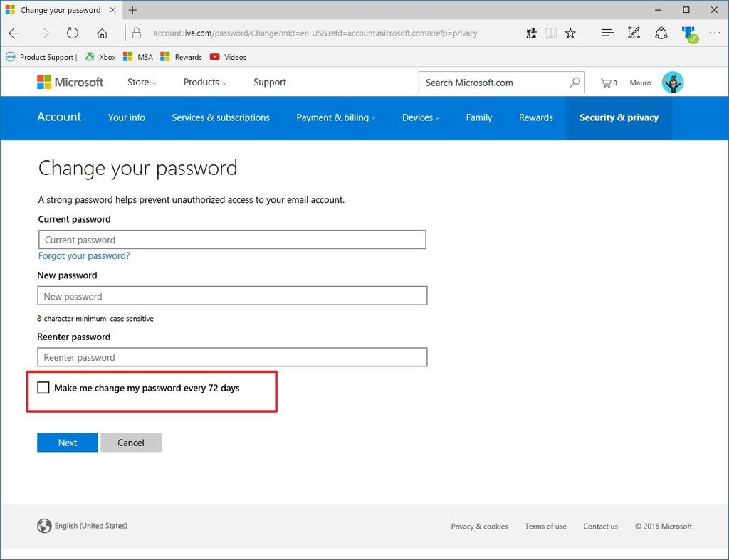This screenshot has width=729, height=560.
Task: Expand the Products dropdown
Action: (204, 83)
